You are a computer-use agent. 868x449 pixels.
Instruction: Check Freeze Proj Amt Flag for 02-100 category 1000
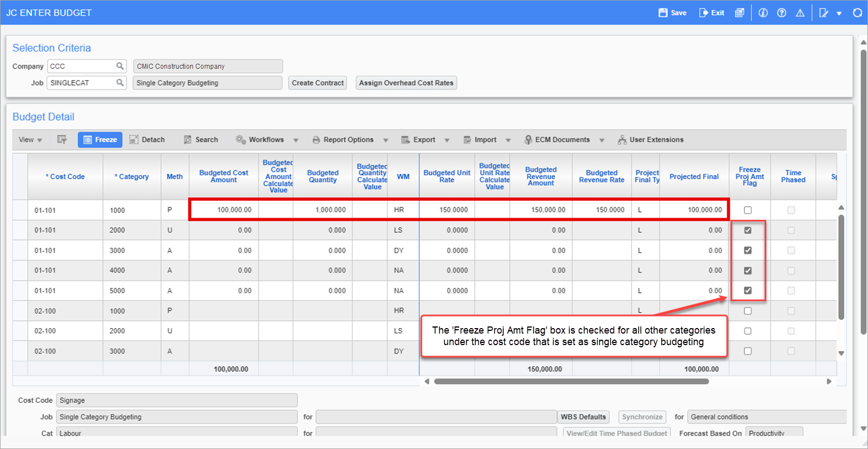tap(748, 311)
